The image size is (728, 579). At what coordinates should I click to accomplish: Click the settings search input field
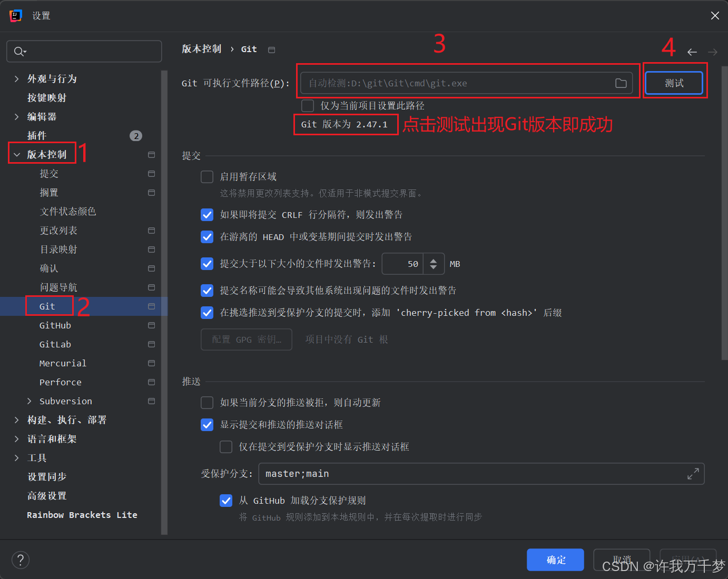[x=84, y=52]
